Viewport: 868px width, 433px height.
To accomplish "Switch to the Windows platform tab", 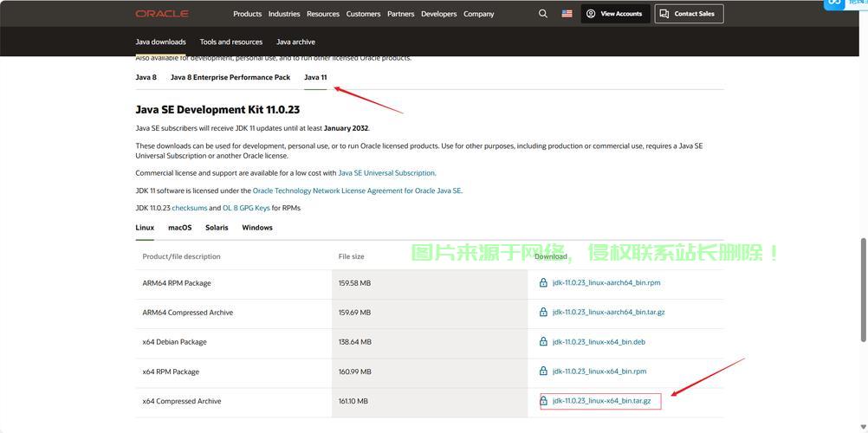I will pos(257,228).
